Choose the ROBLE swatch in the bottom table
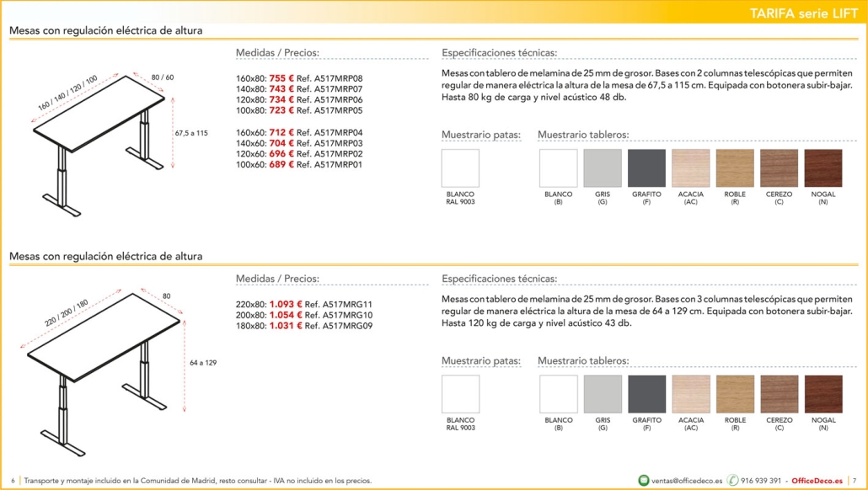The height and width of the screenshot is (490, 868). (x=735, y=394)
